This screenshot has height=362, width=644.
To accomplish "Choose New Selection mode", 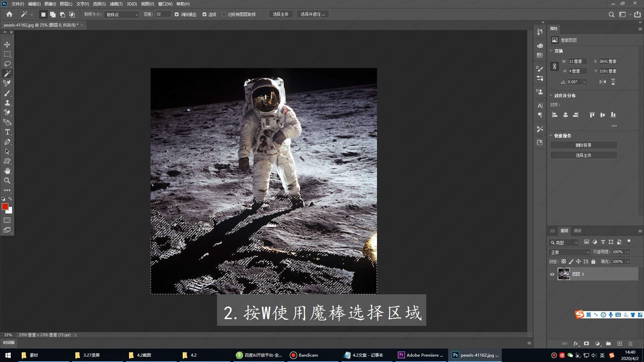I will coord(43,14).
